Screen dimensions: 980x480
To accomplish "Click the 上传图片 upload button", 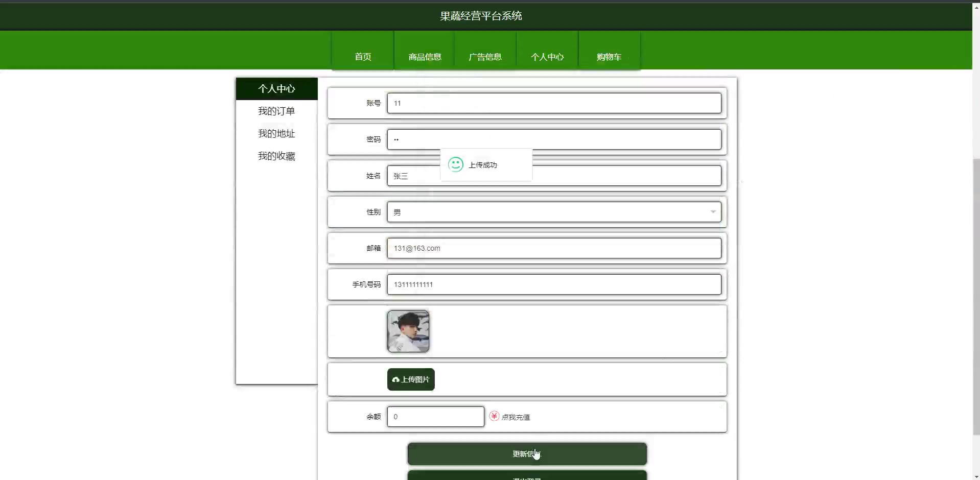I will point(411,379).
